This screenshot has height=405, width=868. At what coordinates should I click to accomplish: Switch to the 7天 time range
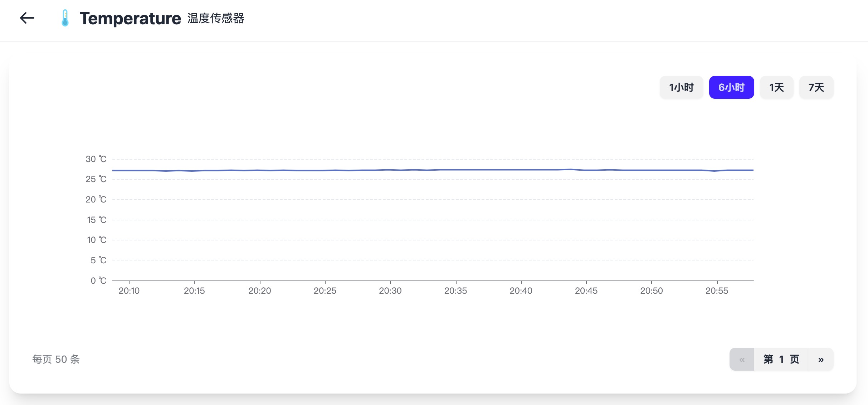pyautogui.click(x=816, y=87)
